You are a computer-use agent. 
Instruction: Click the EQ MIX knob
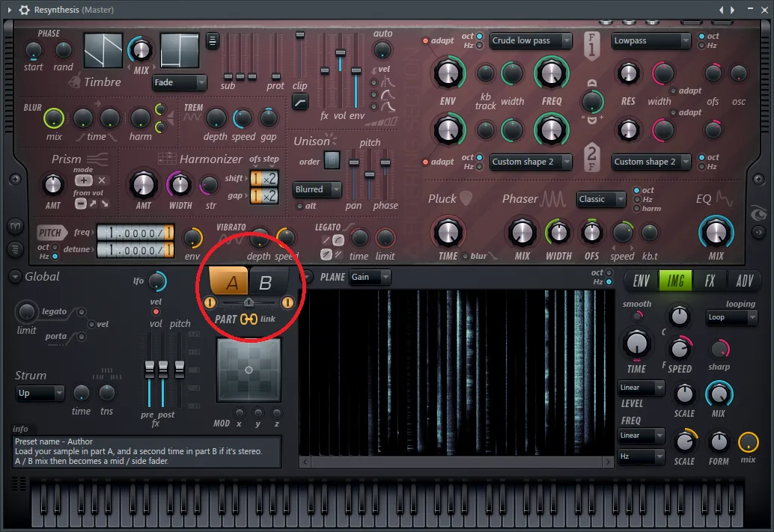coord(716,233)
